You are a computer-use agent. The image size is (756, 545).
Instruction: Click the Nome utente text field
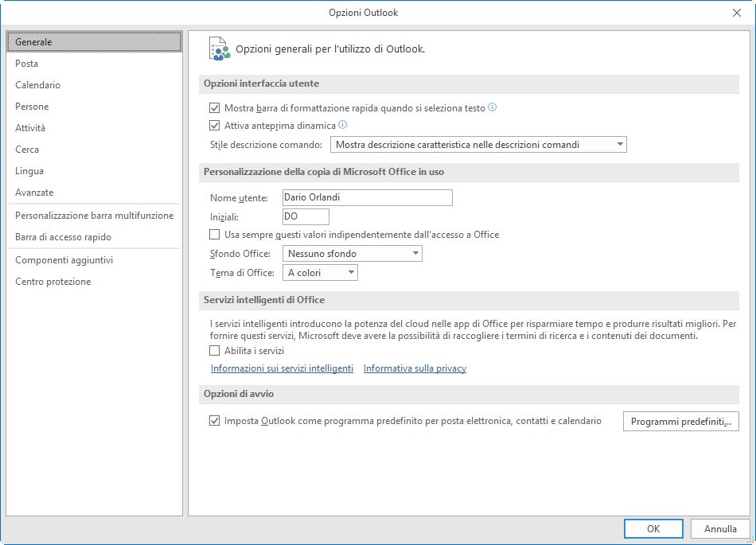pos(367,198)
